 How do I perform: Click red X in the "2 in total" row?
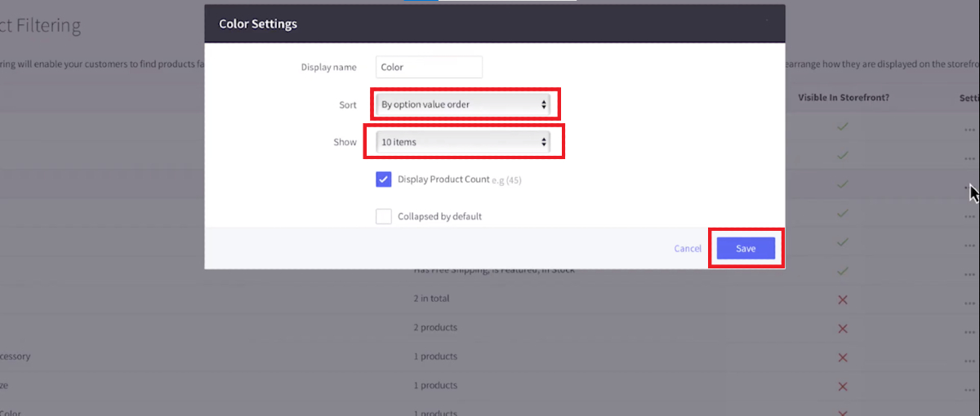(x=843, y=299)
